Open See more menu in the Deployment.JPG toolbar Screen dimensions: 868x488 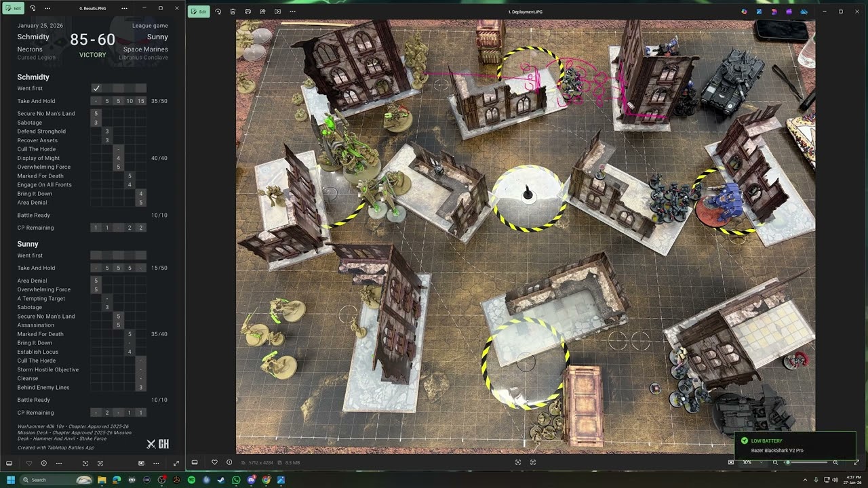click(292, 12)
